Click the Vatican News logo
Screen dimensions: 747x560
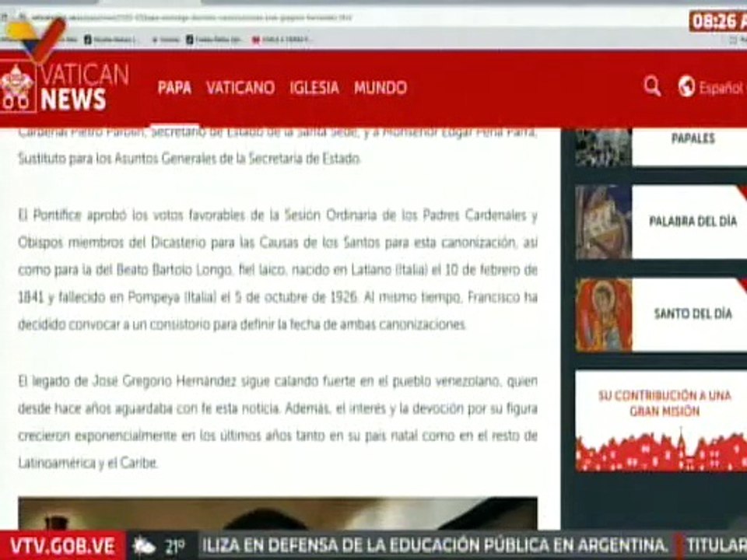65,88
